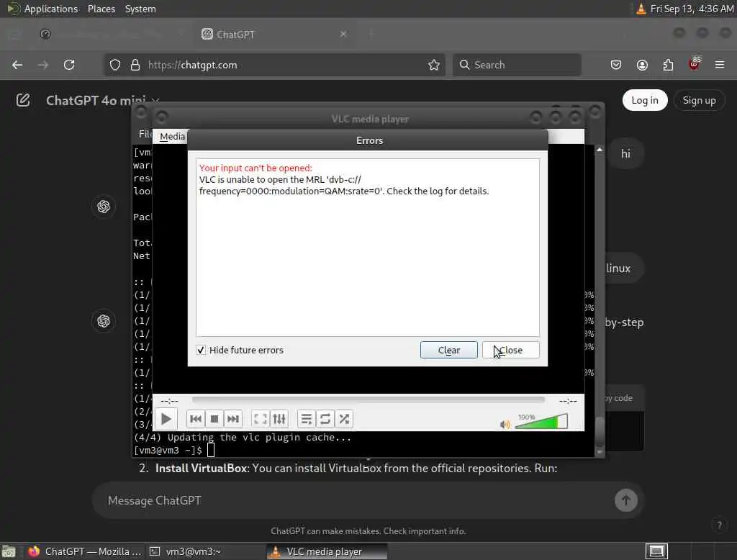This screenshot has width=737, height=560.
Task: Click show desktop icon in taskbar
Action: pyautogui.click(x=9, y=551)
